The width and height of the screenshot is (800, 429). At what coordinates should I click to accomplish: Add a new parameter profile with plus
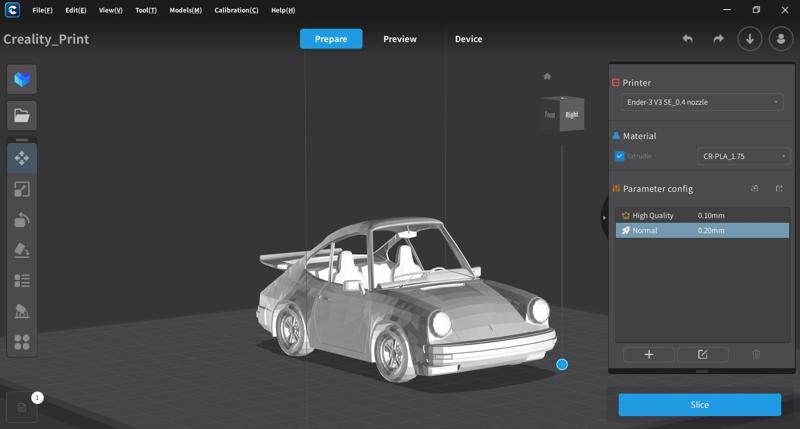coord(648,354)
